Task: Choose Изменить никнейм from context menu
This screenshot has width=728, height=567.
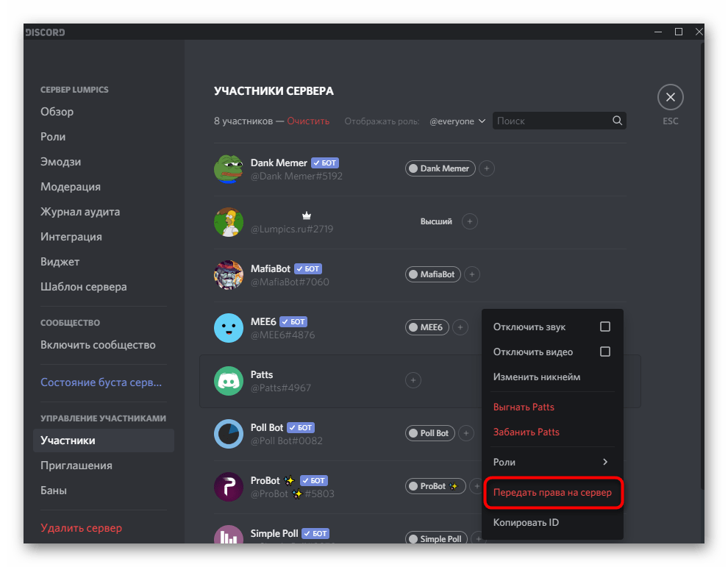Action: (537, 377)
